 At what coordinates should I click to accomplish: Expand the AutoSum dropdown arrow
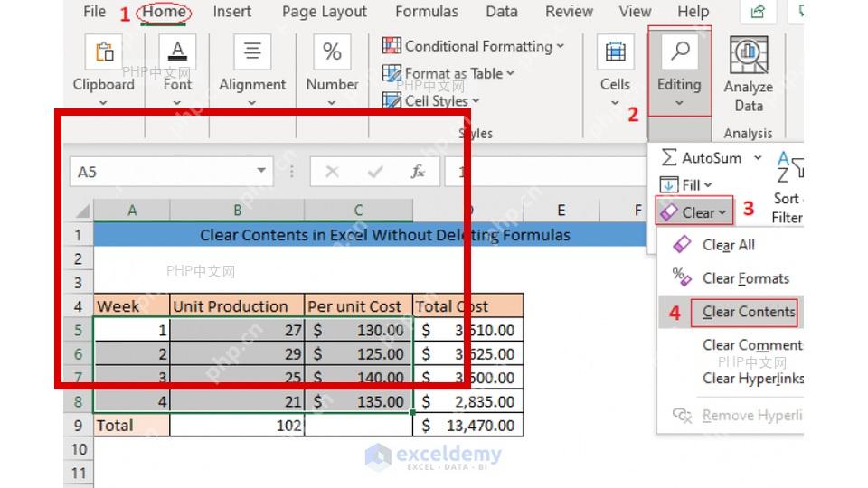point(758,157)
